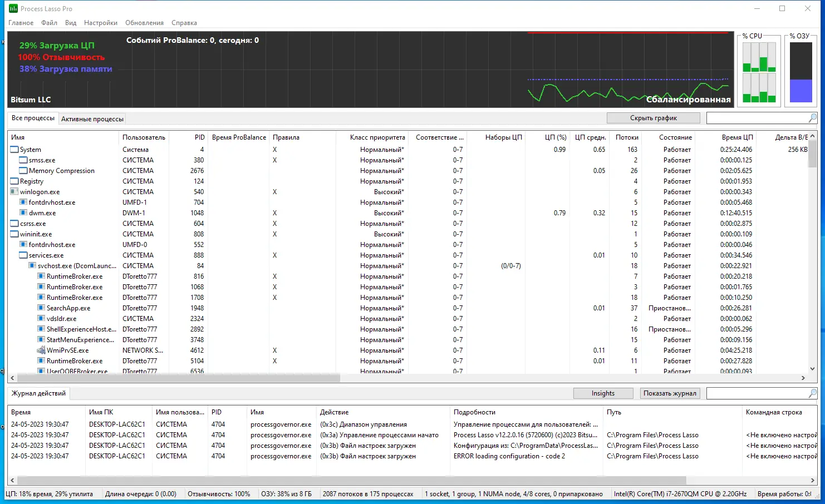Focus the process list search field

(757, 118)
